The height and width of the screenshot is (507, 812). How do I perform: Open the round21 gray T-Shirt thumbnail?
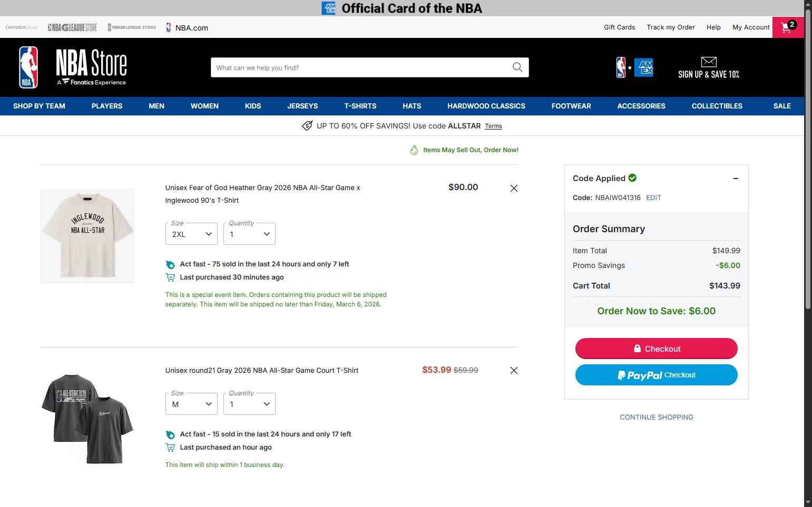pyautogui.click(x=87, y=418)
